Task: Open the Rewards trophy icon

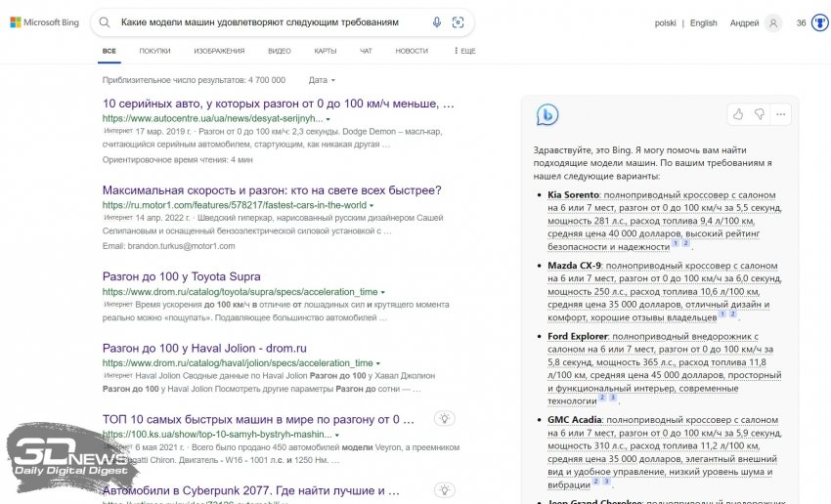Action: click(x=819, y=22)
